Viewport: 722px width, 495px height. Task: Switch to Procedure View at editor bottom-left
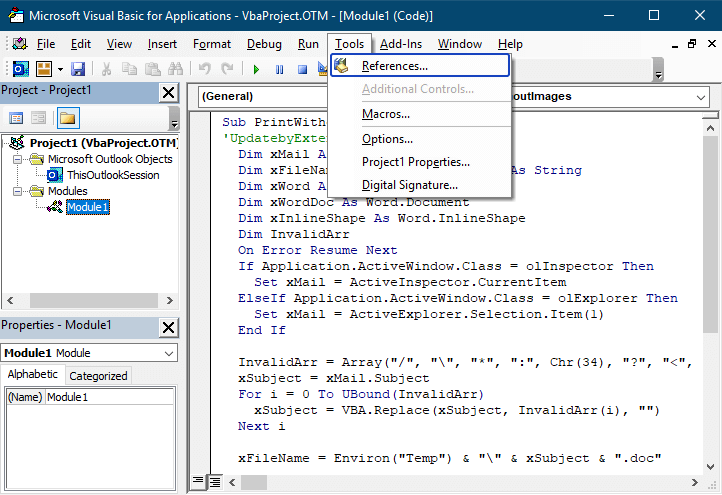[197, 482]
